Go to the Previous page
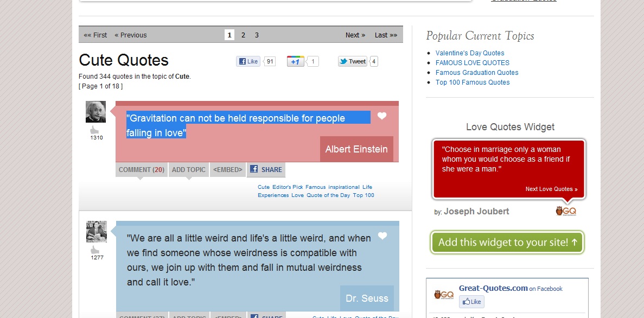This screenshot has width=644, height=318. pyautogui.click(x=131, y=35)
